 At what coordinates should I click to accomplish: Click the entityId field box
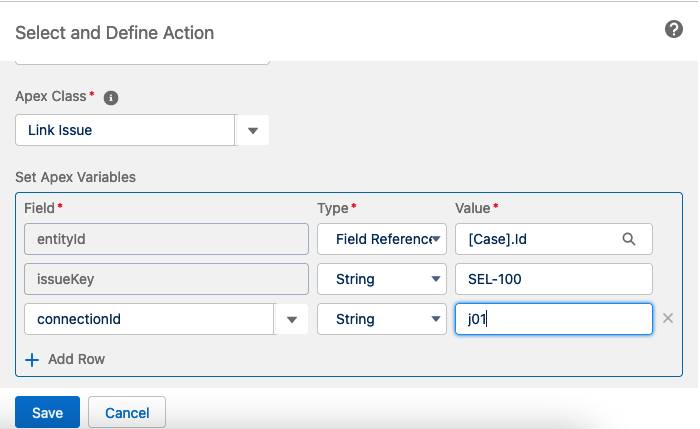[x=165, y=239]
